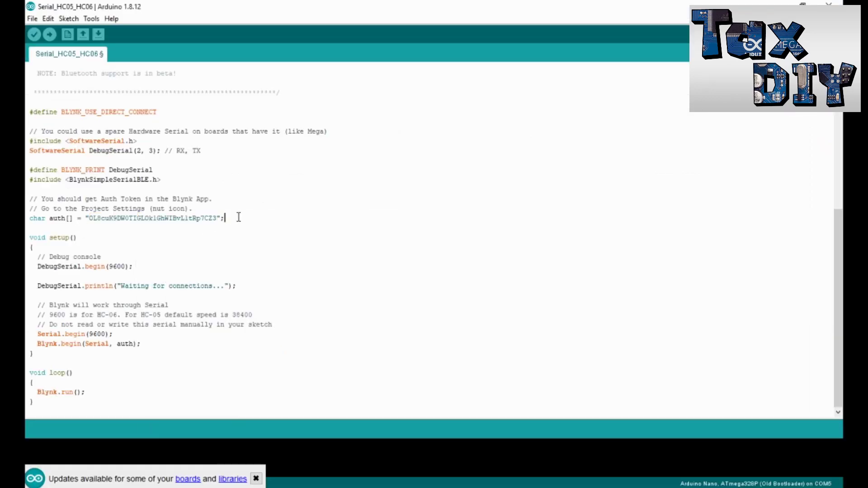
Task: Click the Arduino Nano board status text
Action: [x=755, y=483]
